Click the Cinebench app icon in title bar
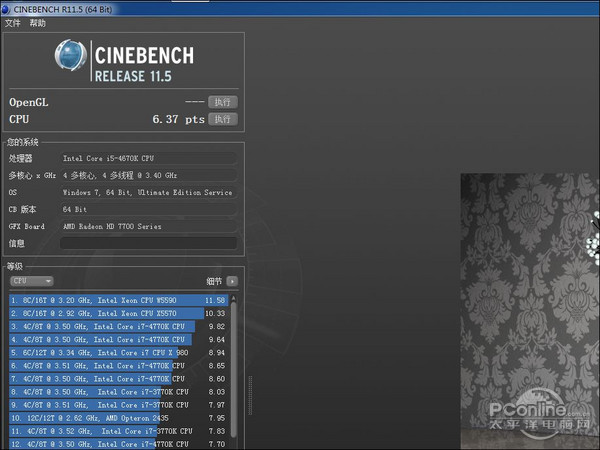 6,9
